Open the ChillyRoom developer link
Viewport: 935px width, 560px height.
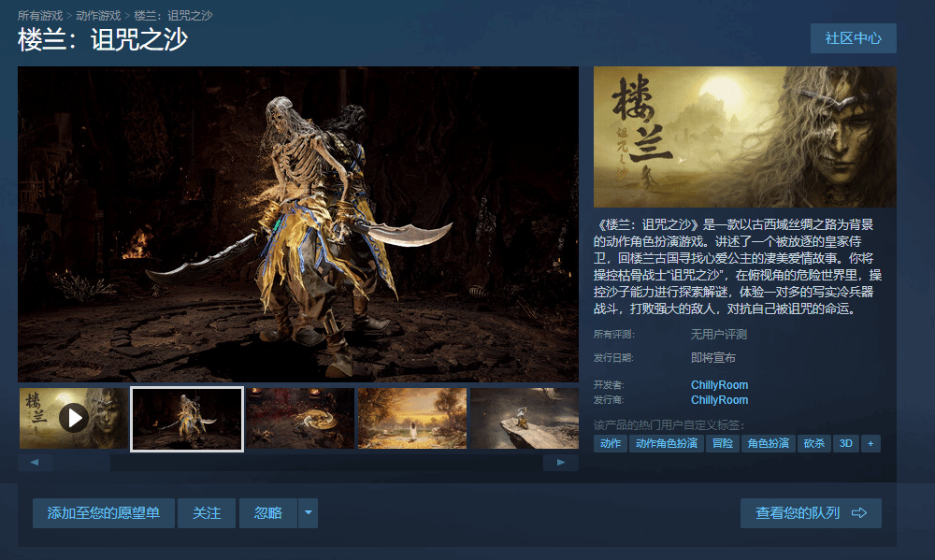pyautogui.click(x=719, y=385)
